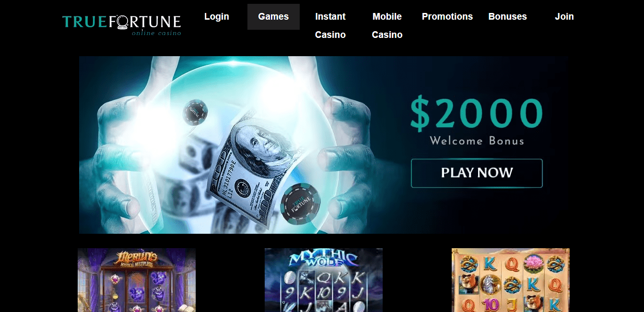Open the Login page

pyautogui.click(x=217, y=17)
